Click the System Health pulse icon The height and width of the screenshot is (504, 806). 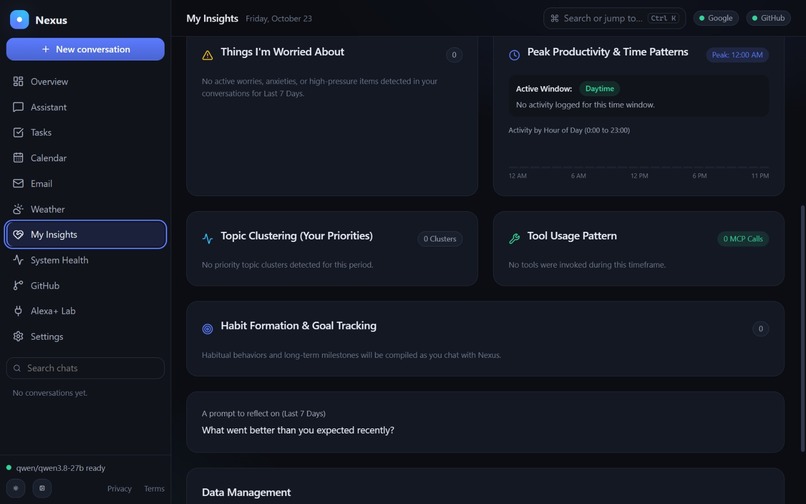[18, 260]
